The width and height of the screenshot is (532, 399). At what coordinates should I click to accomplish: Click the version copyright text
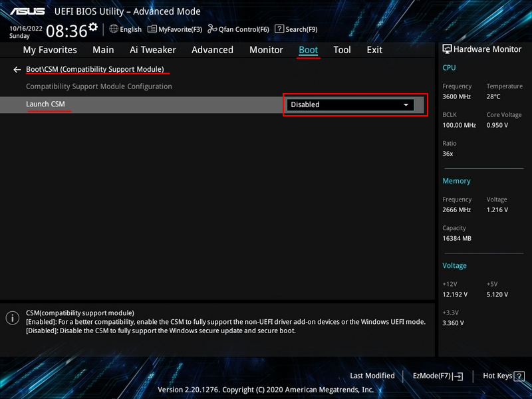coord(265,390)
